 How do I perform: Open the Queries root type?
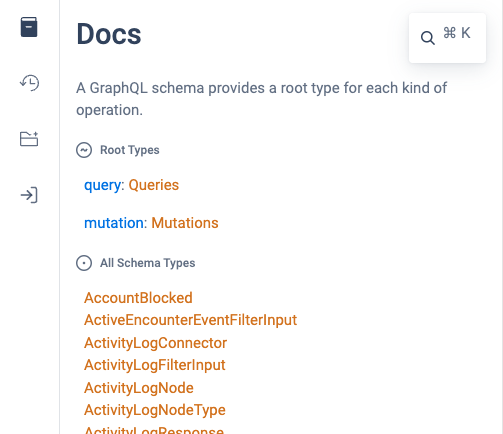(x=154, y=185)
